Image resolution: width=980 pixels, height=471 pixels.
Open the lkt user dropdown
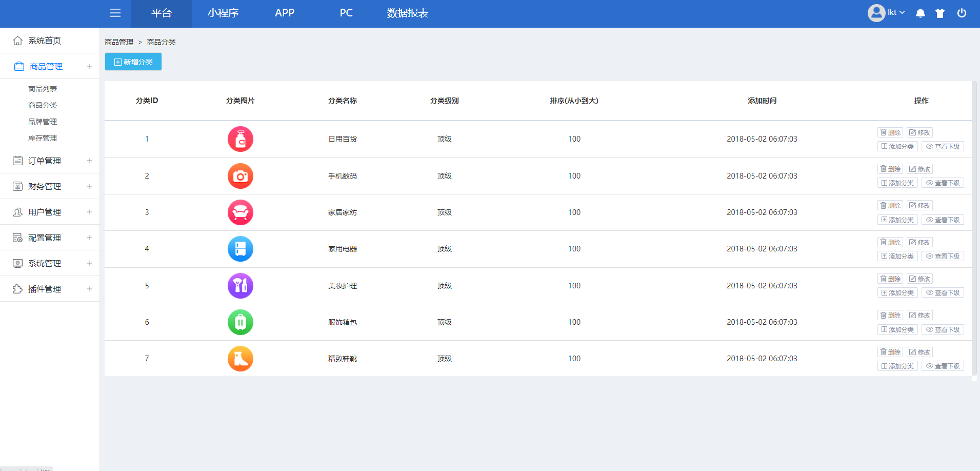coord(896,13)
